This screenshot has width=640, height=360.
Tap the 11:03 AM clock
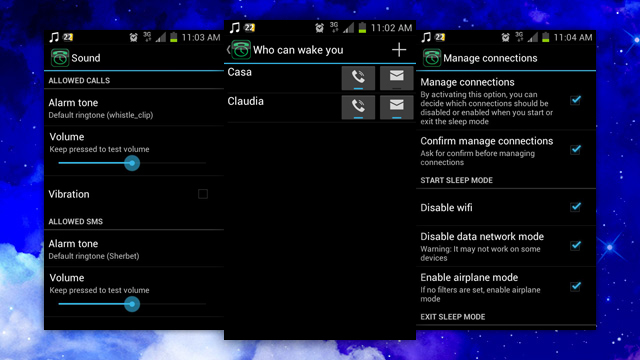coord(201,38)
